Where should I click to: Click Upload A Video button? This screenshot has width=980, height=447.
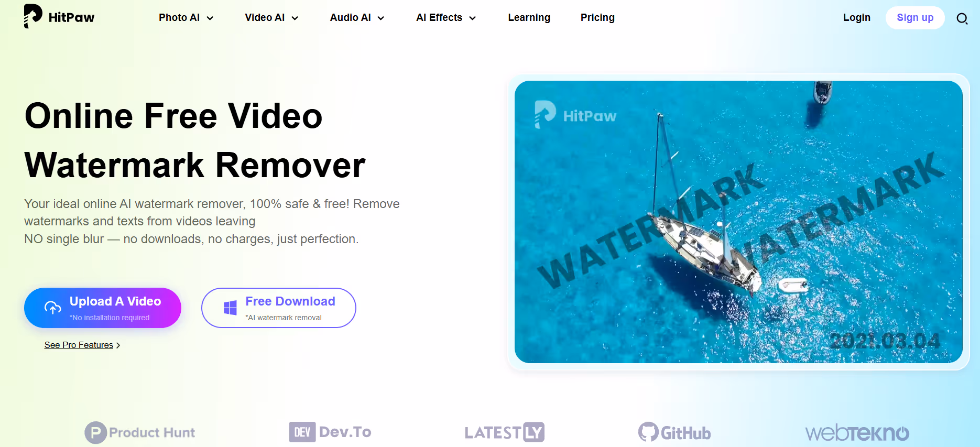click(x=103, y=308)
